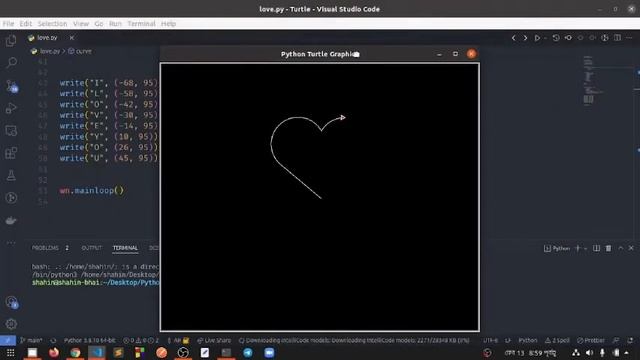Viewport: 640px width, 360px height.
Task: Select Python 3.8.10 interpreter in status bar
Action: [x=89, y=340]
